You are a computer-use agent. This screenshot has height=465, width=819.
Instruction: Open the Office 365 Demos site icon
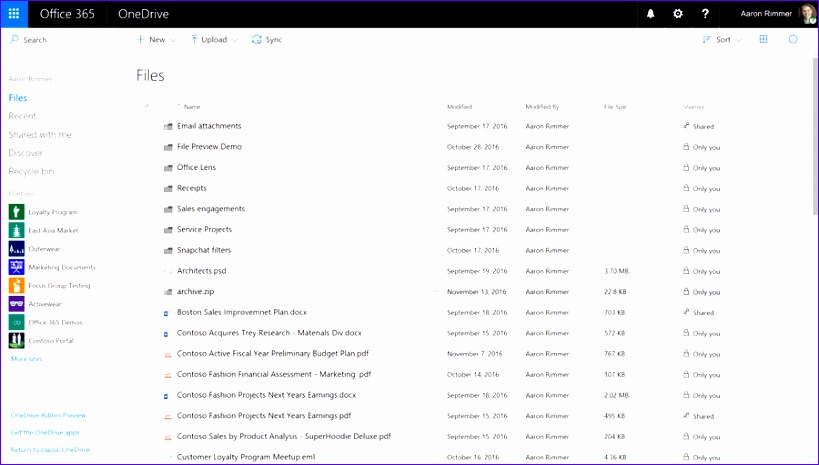point(17,322)
